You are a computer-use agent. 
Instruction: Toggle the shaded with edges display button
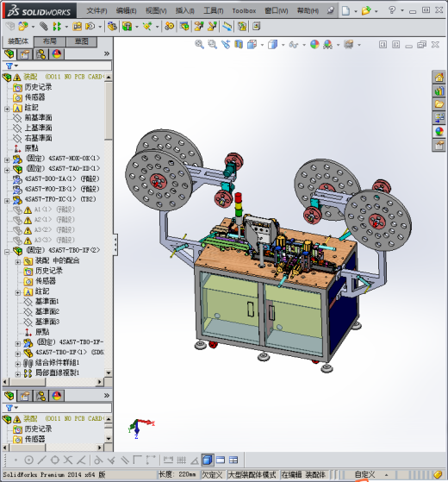[208, 460]
